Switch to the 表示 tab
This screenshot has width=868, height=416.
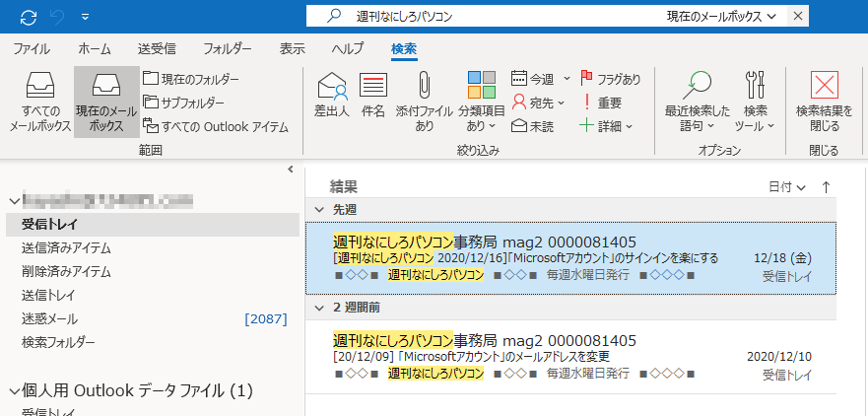click(293, 48)
